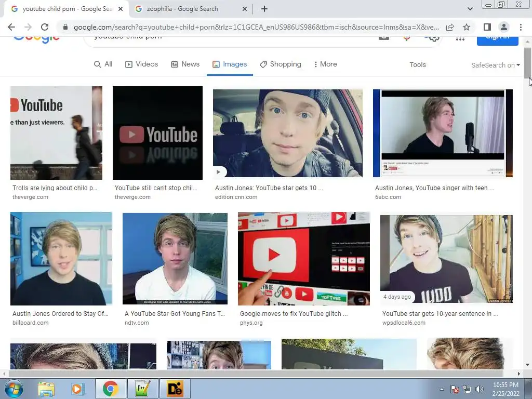Open the dark YouTube logo thumbnail

tap(157, 133)
